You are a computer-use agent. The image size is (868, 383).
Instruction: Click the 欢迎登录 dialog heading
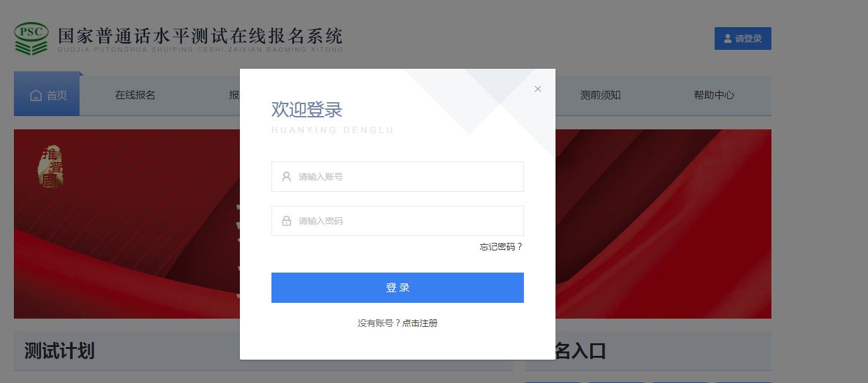307,109
